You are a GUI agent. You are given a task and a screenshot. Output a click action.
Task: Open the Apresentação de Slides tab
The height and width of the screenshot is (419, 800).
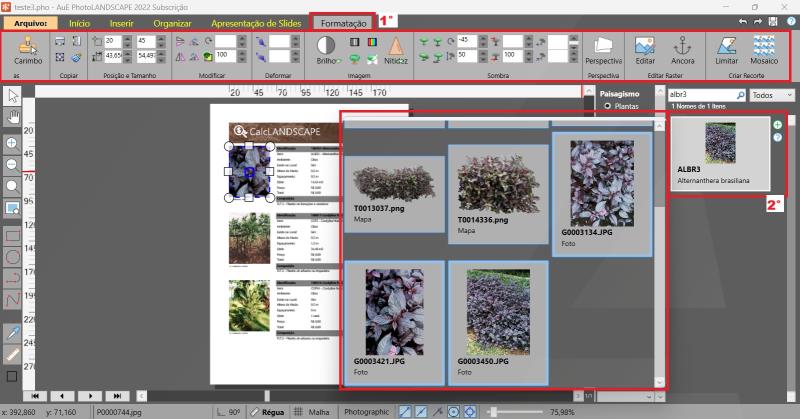tap(256, 23)
